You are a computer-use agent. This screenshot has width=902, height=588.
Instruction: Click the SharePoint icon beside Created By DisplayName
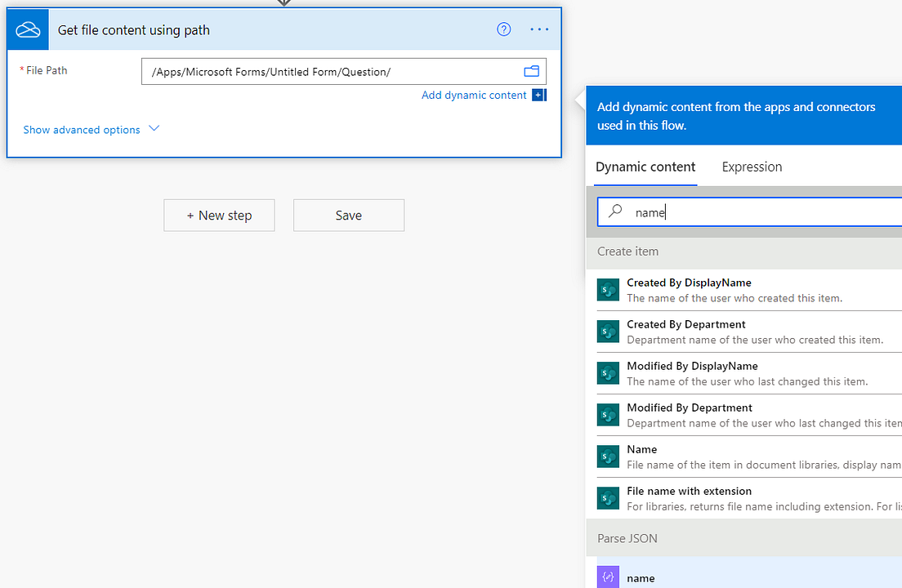point(608,290)
